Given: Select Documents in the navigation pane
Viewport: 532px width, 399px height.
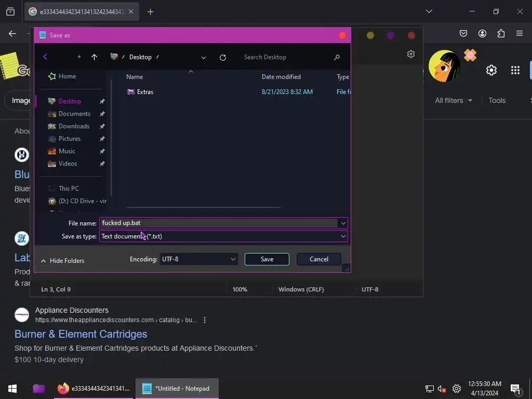Looking at the screenshot, I should (x=74, y=114).
